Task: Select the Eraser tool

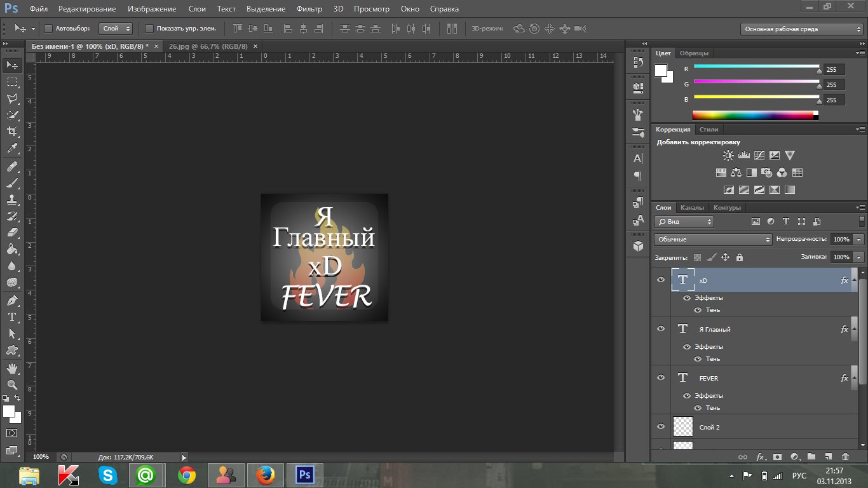Action: tap(12, 233)
